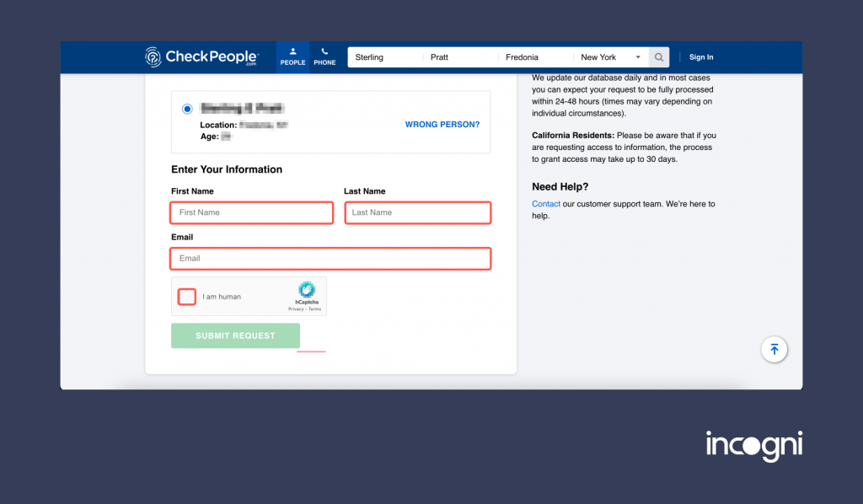
Task: Click the CheckPeople logo
Action: pyautogui.click(x=201, y=56)
